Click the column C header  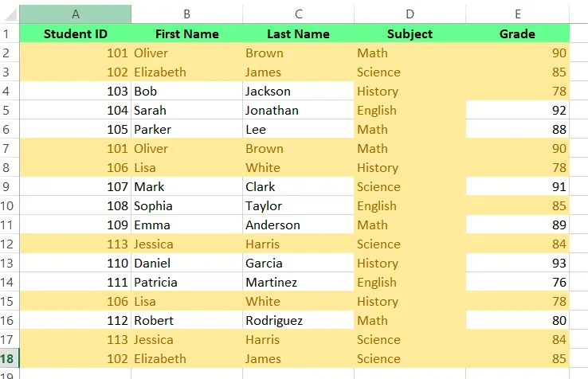[299, 14]
